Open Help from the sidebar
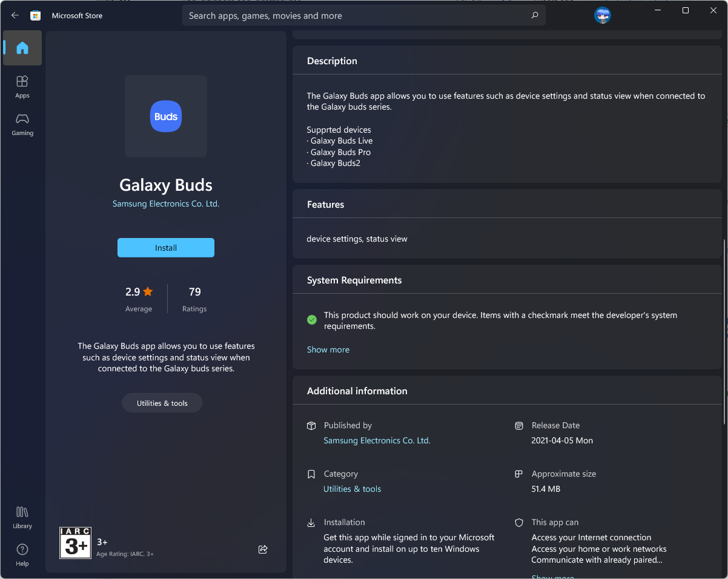Viewport: 728px width, 579px height. pyautogui.click(x=22, y=555)
